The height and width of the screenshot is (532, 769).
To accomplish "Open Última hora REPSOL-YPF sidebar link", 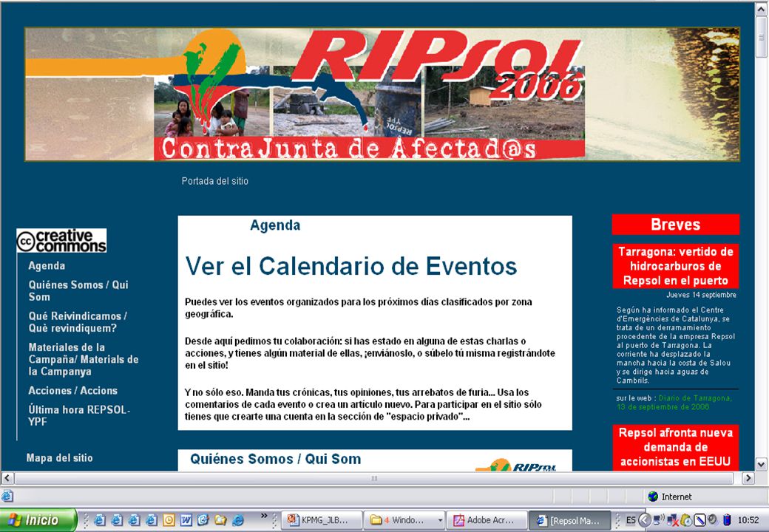I will click(79, 415).
